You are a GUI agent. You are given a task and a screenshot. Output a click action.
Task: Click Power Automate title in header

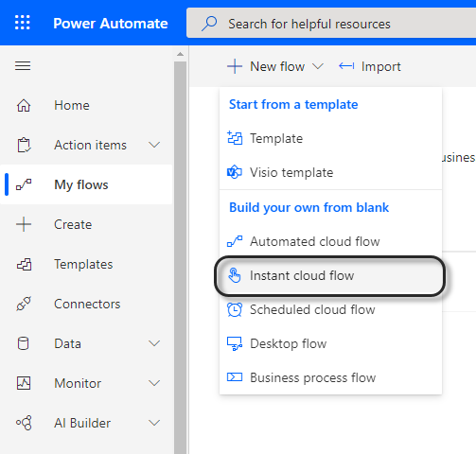[111, 24]
